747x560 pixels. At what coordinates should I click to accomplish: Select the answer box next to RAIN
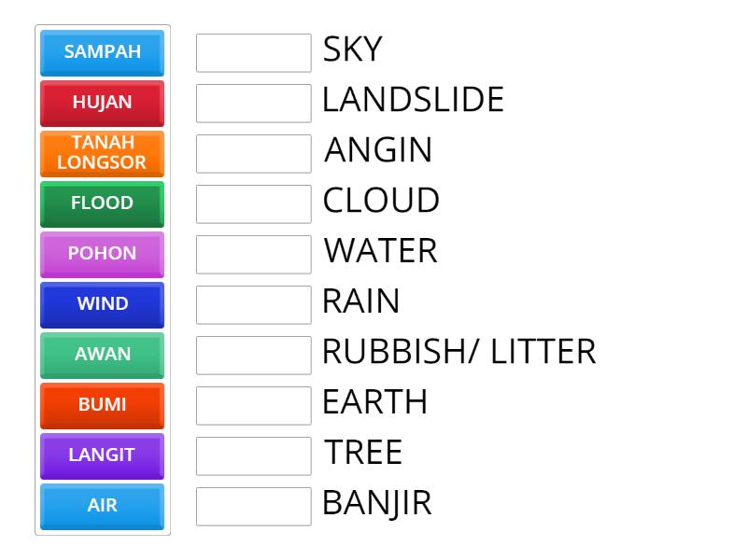[253, 305]
